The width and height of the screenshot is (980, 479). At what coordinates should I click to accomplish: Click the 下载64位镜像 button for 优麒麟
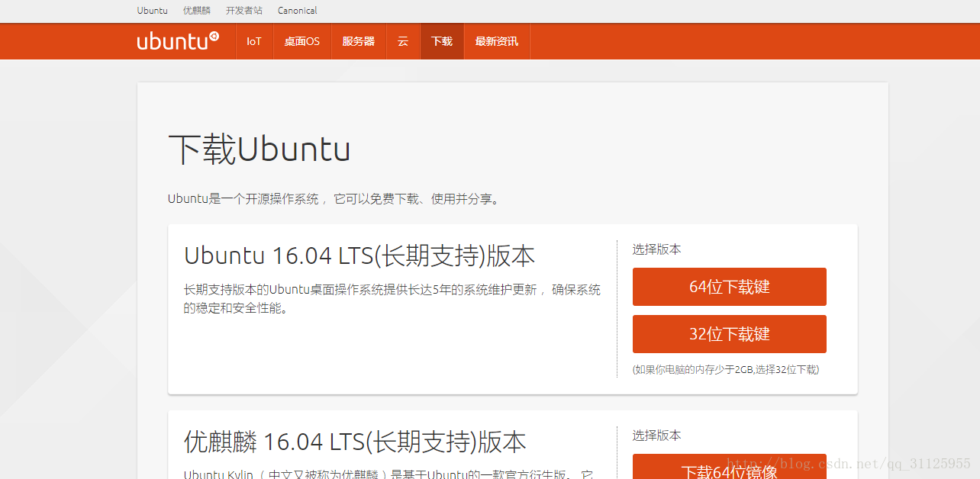(729, 470)
